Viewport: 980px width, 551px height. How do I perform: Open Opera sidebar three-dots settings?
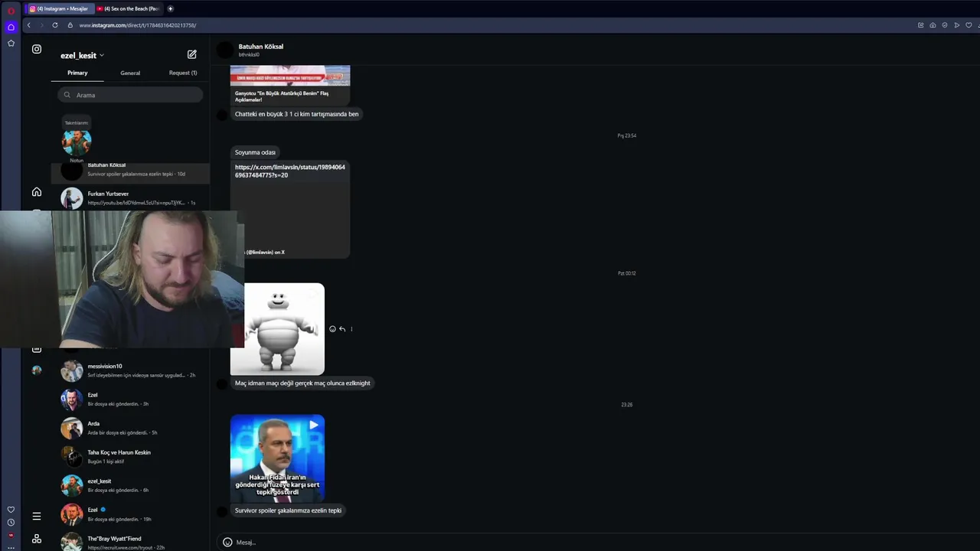pos(11,546)
